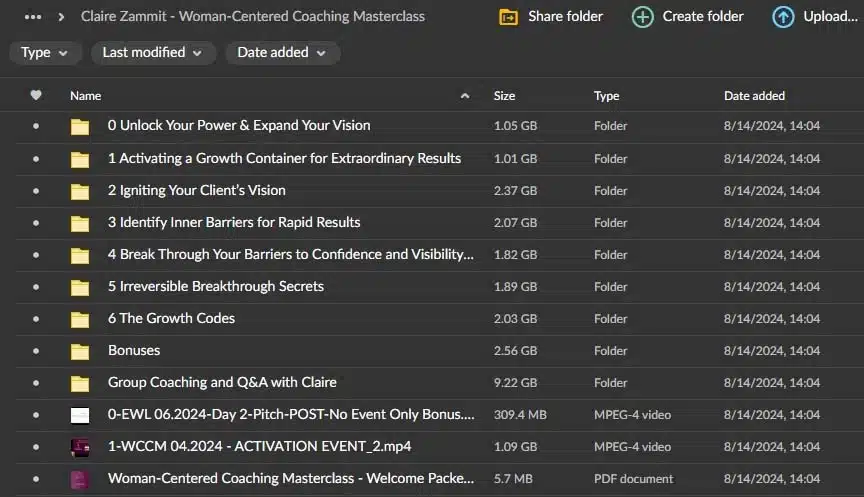
Task: Toggle the Name column sort arrow
Action: [465, 96]
